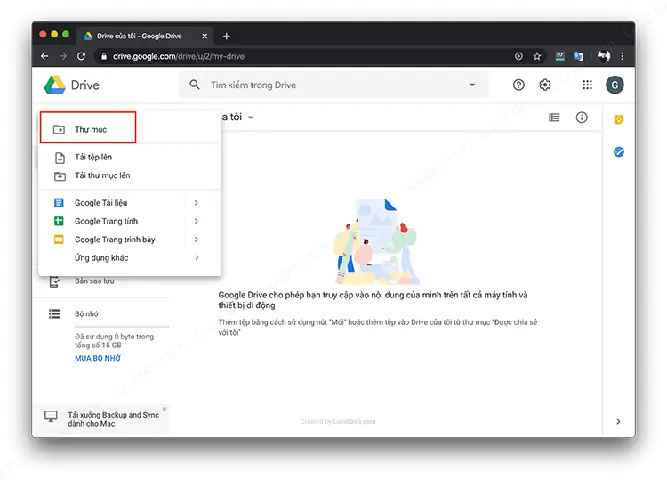Expand Ứng dụng khác submenu arrow
Viewport: 667px width, 480px height.
pyautogui.click(x=197, y=257)
